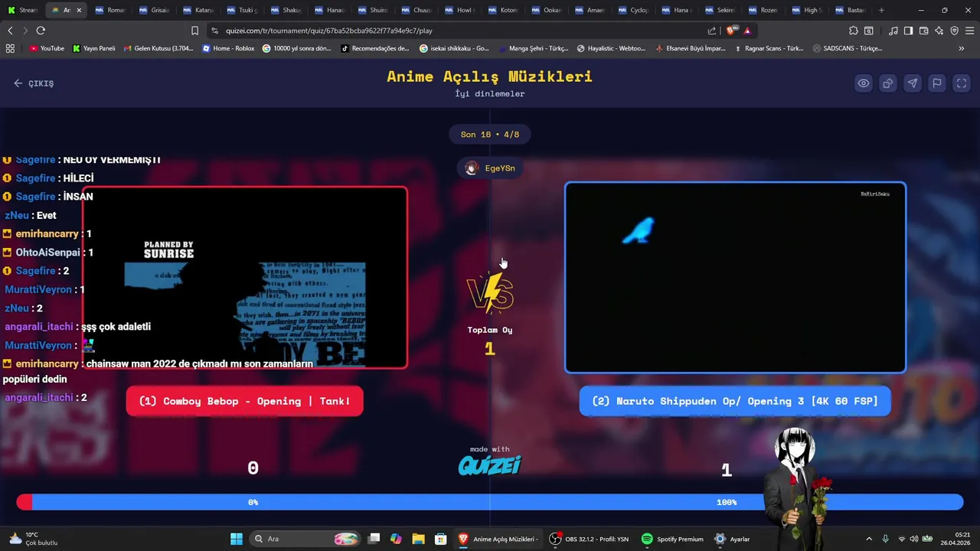
Task: Click the EgeYSn user chip
Action: point(490,168)
